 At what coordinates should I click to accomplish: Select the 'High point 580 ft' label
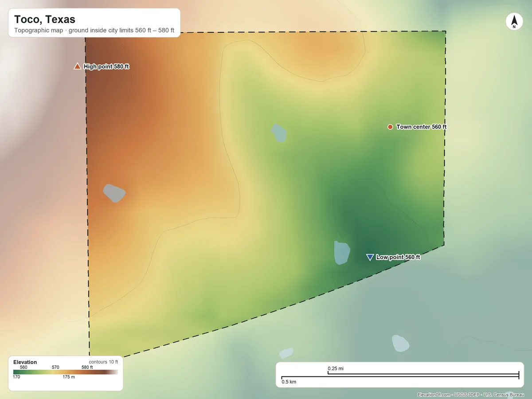tap(106, 66)
